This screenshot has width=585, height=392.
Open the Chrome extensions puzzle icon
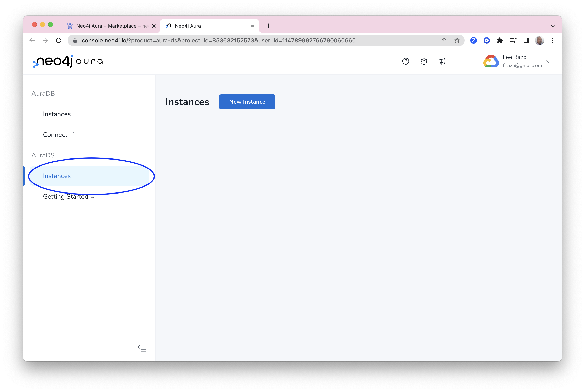click(500, 41)
